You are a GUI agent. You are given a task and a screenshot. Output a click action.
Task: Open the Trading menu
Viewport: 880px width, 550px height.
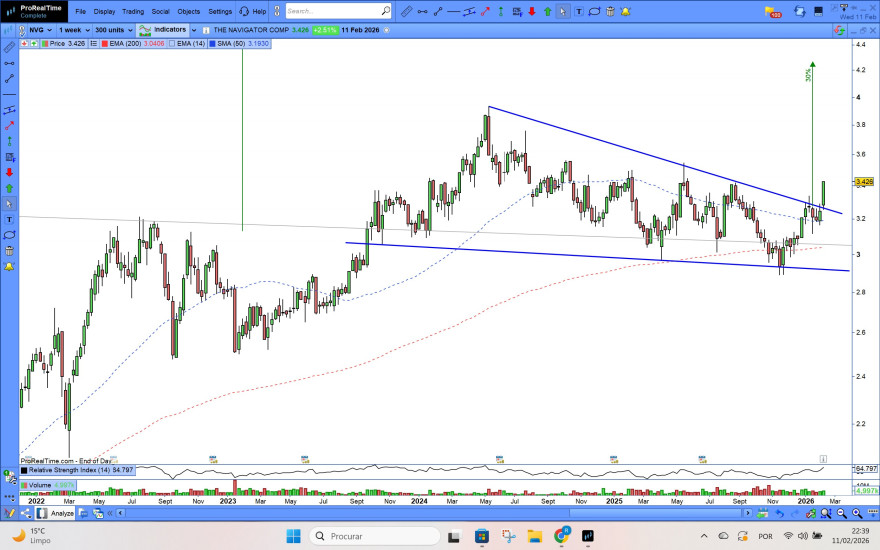pos(132,12)
